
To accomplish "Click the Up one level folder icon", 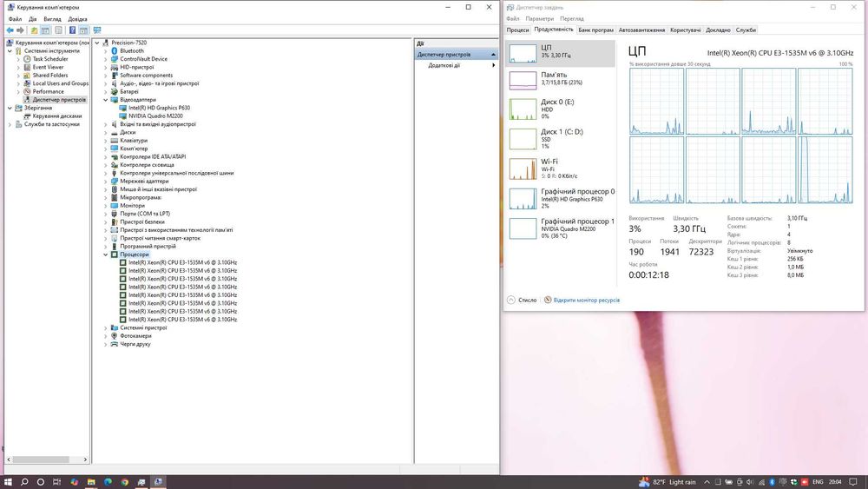I will [x=35, y=30].
